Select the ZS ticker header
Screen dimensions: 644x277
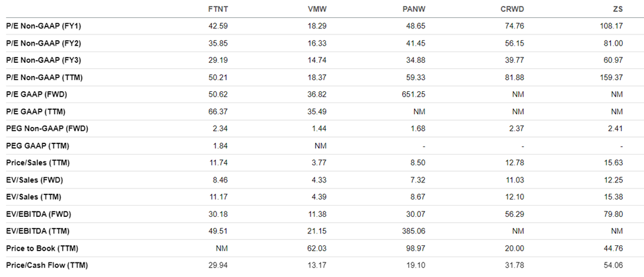click(618, 9)
